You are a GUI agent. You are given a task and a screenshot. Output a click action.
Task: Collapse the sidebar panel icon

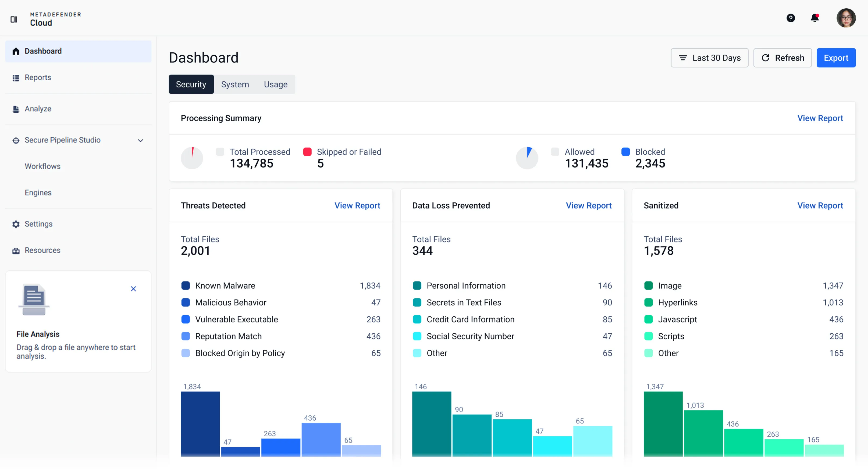point(14,19)
